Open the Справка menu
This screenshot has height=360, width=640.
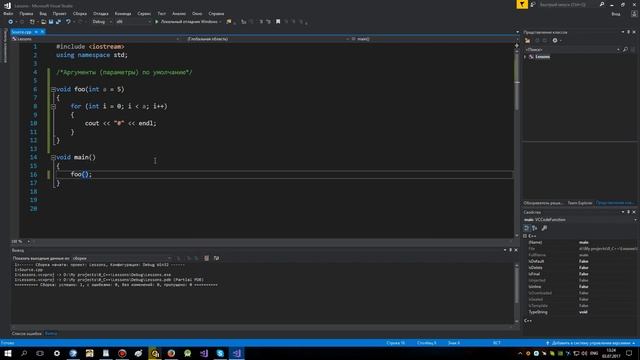point(216,13)
